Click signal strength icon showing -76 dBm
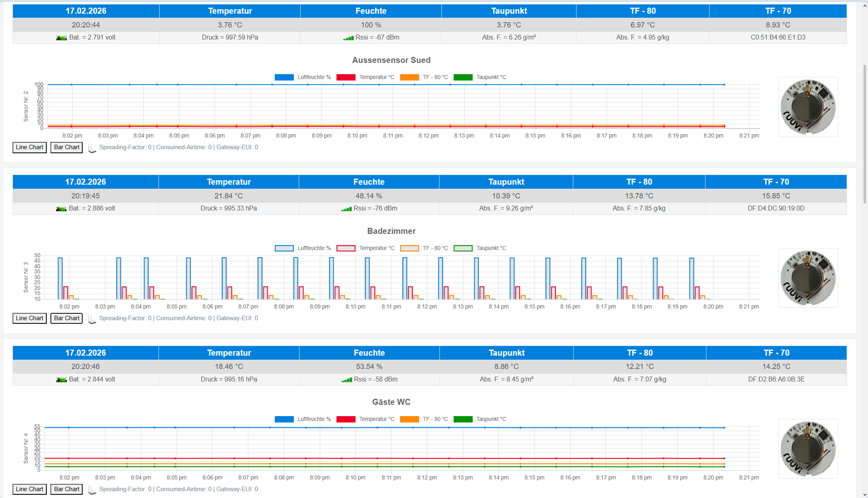 coord(346,209)
